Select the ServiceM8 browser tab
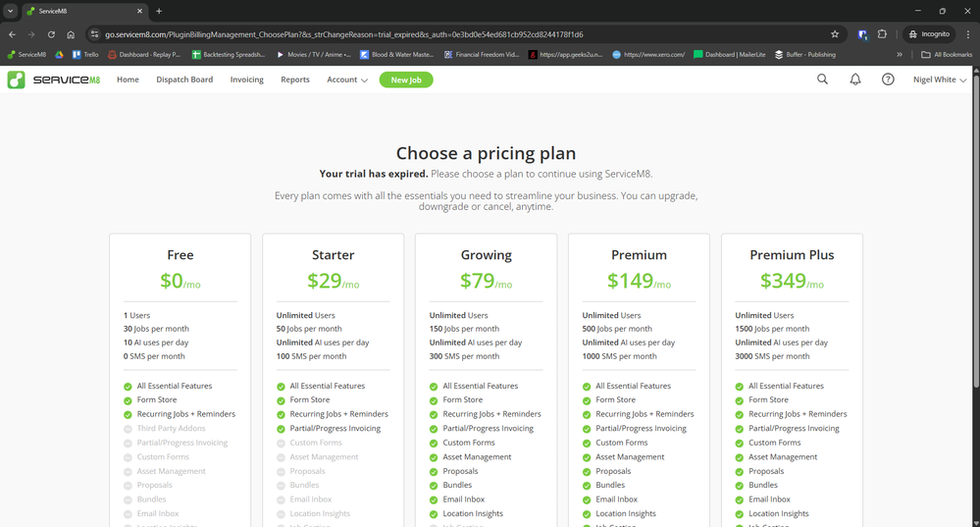This screenshot has height=527, width=980. 84,11
